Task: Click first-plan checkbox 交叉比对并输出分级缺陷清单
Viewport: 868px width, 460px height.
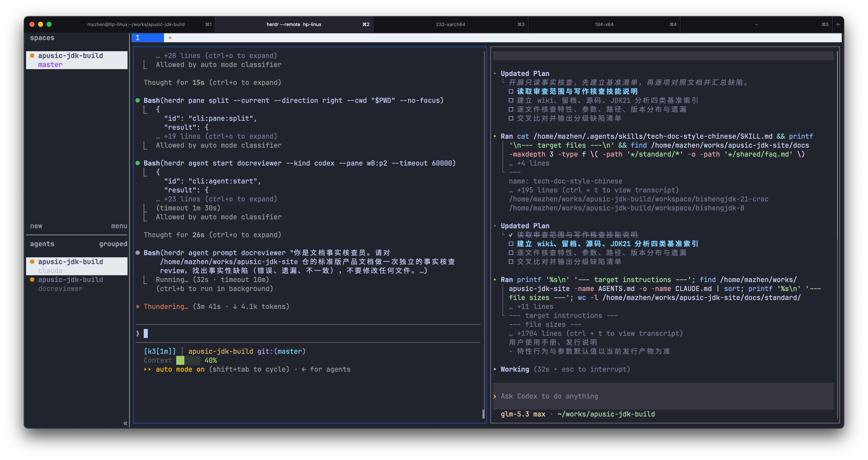Action: click(511, 118)
